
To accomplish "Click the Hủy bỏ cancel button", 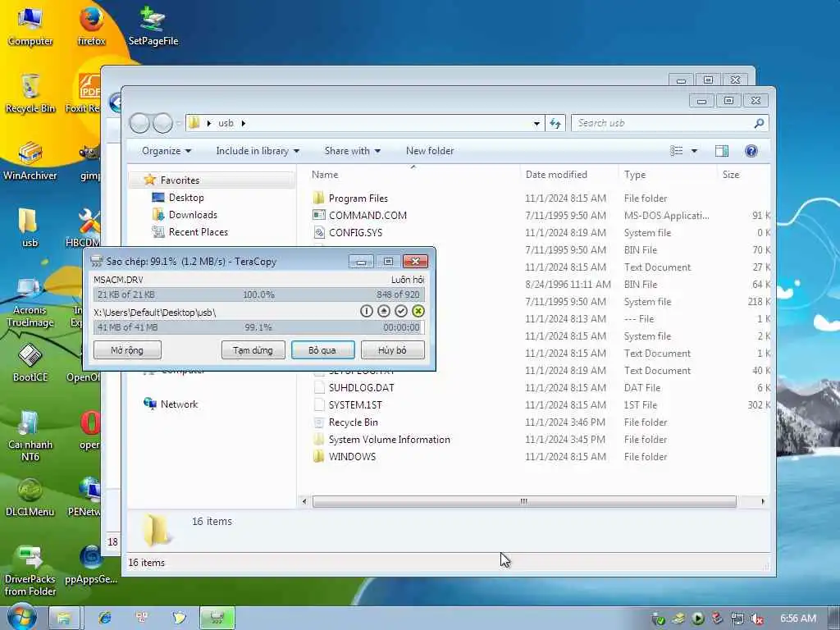I will [392, 350].
